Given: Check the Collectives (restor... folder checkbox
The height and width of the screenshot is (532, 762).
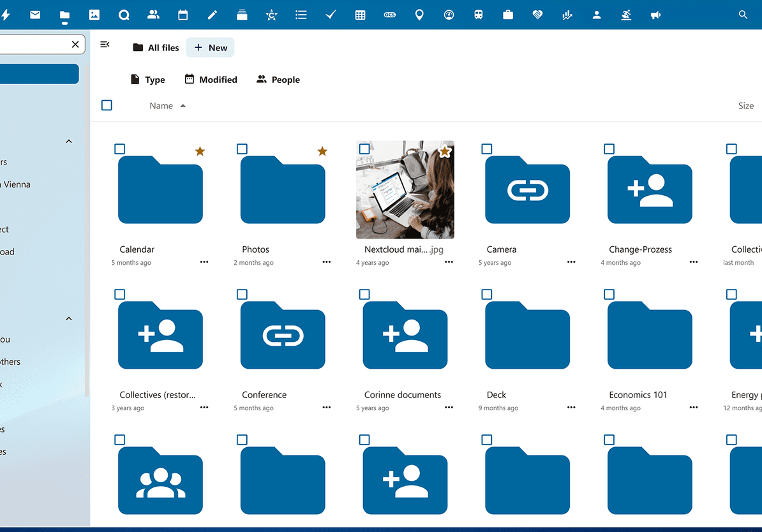Looking at the screenshot, I should pos(119,294).
